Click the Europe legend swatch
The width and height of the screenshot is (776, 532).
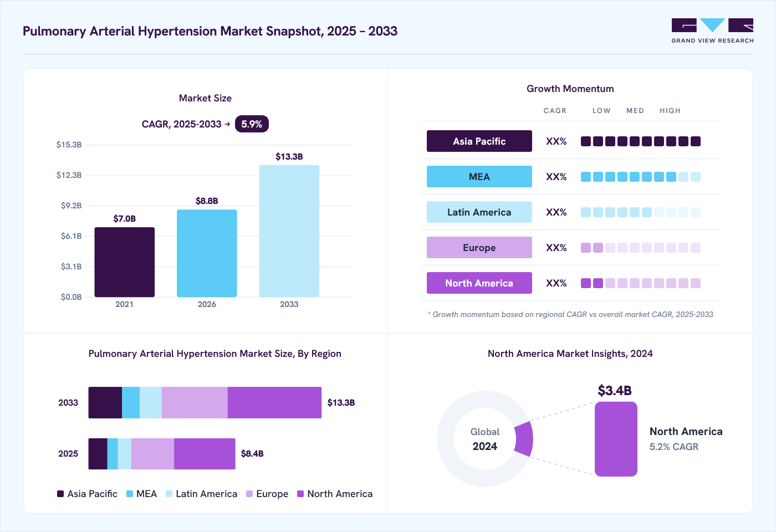(249, 494)
